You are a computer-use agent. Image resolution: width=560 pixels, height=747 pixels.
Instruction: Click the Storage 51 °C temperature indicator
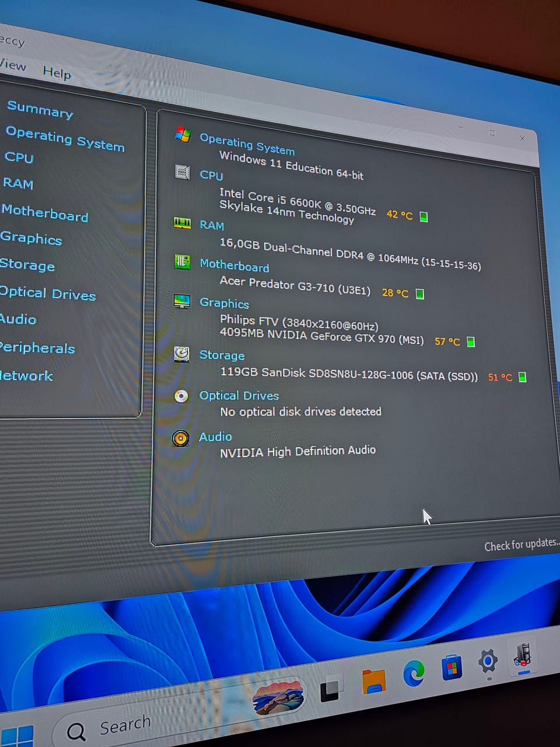tap(507, 377)
